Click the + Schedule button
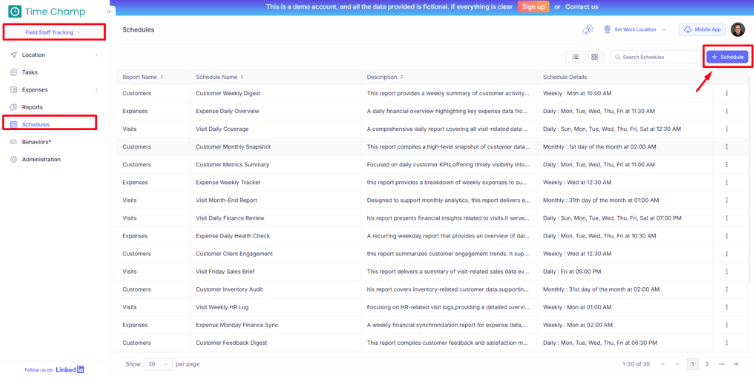The height and width of the screenshot is (379, 754). (x=727, y=57)
